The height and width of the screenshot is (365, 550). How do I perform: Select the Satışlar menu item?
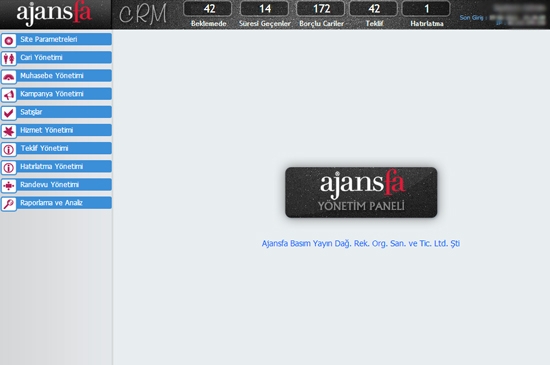[56, 112]
